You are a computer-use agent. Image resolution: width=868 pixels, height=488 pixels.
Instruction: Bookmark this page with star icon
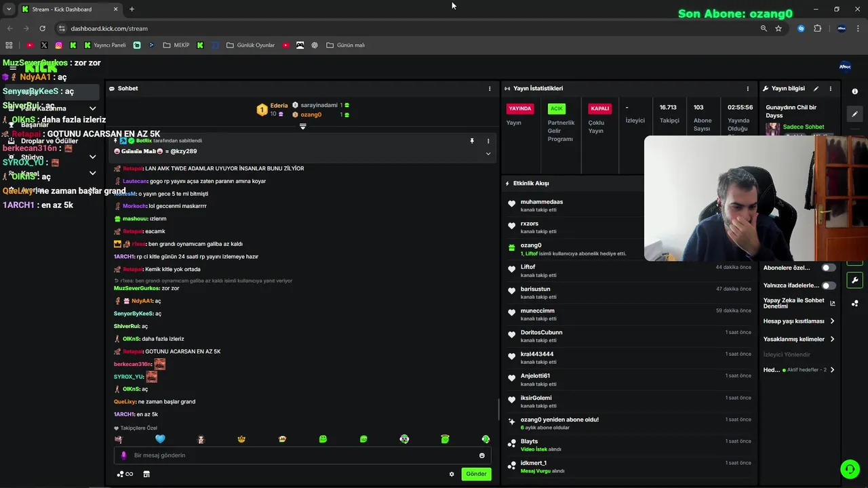click(778, 28)
